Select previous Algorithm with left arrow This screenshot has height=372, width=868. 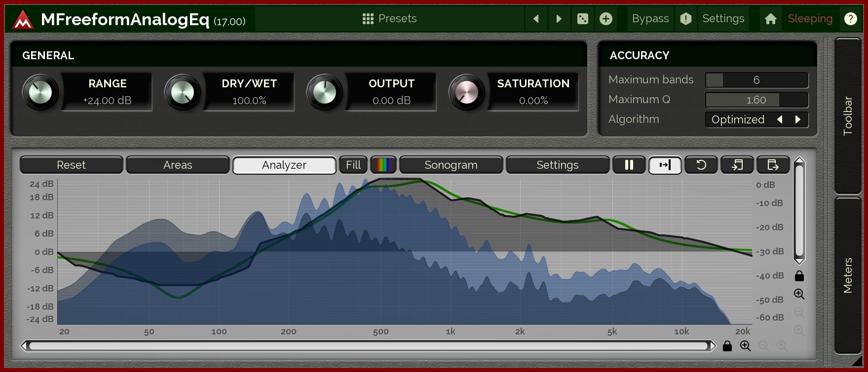pyautogui.click(x=780, y=119)
